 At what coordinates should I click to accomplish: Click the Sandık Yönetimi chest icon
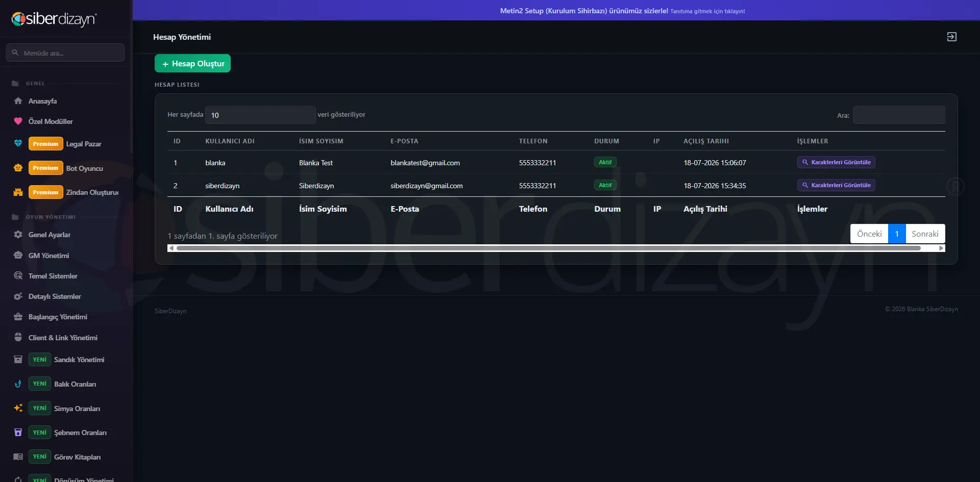18,360
